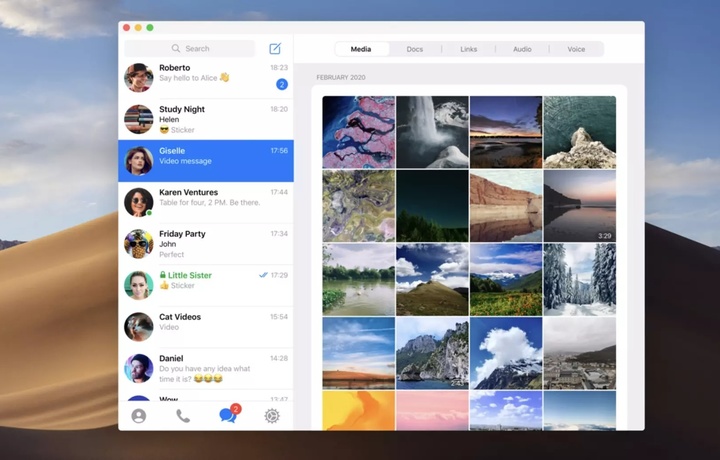Switch to the Media tab
720x460 pixels.
pyautogui.click(x=361, y=49)
